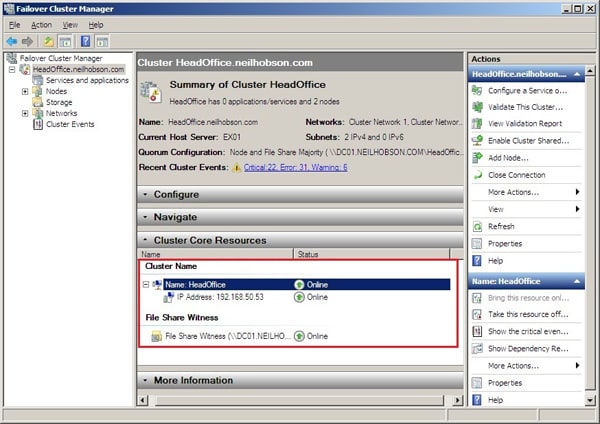
Task: Select Services and applications in tree
Action: click(x=87, y=80)
